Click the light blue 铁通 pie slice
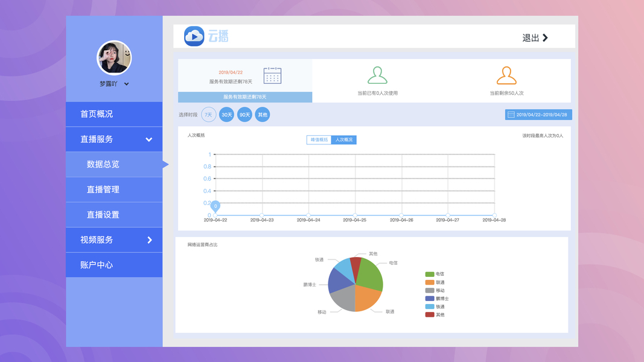The width and height of the screenshot is (644, 362). [x=345, y=268]
